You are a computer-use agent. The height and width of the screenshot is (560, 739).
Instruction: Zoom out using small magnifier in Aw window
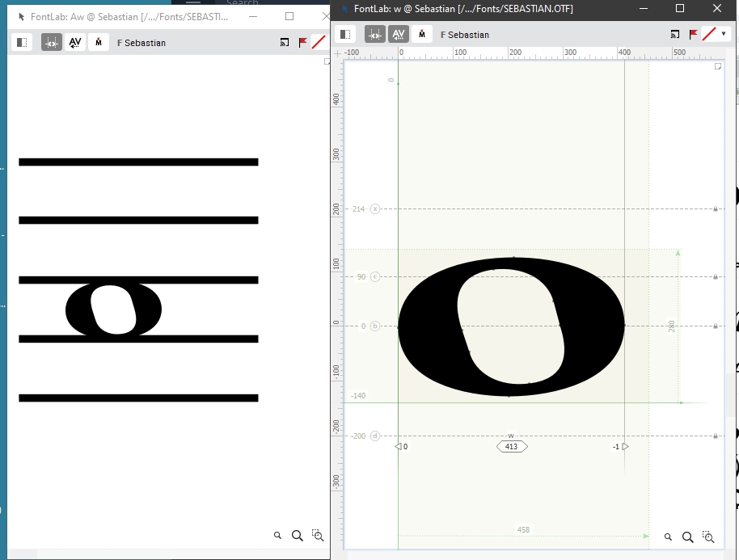[277, 536]
